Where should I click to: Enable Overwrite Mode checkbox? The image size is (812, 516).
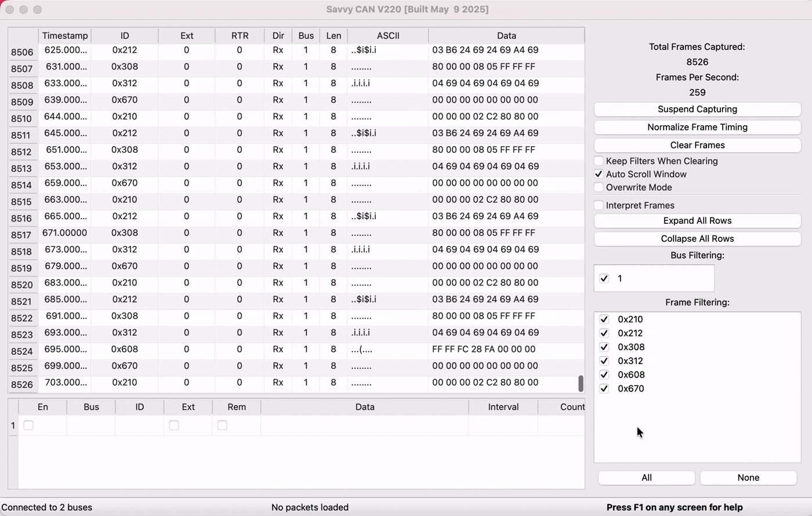pos(599,187)
